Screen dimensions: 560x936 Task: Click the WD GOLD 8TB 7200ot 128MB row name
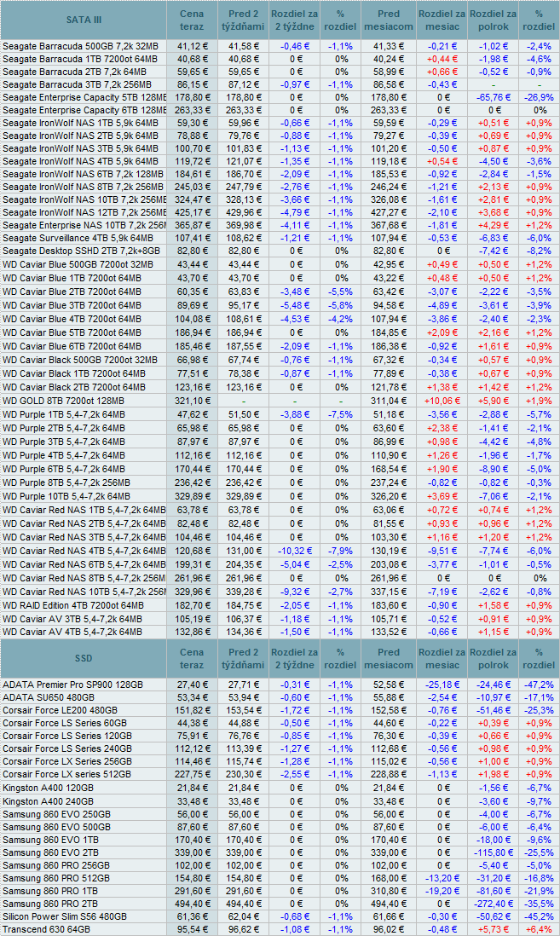(64, 401)
